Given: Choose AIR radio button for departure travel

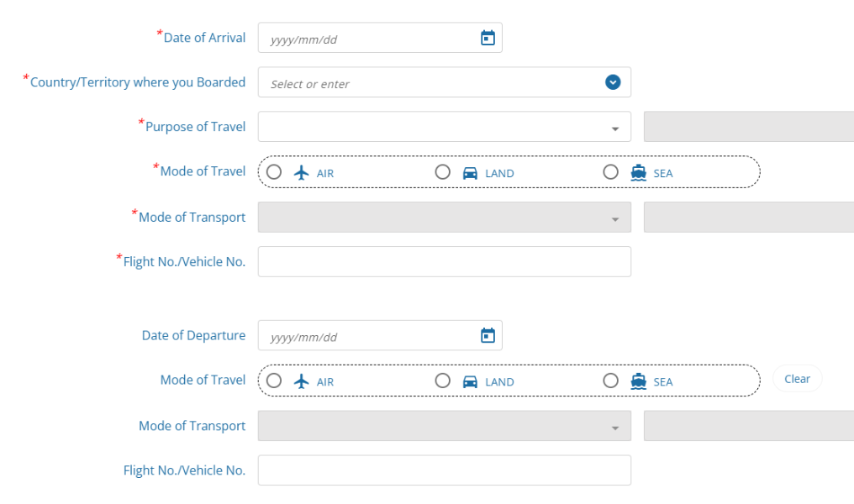Looking at the screenshot, I should pyautogui.click(x=274, y=381).
